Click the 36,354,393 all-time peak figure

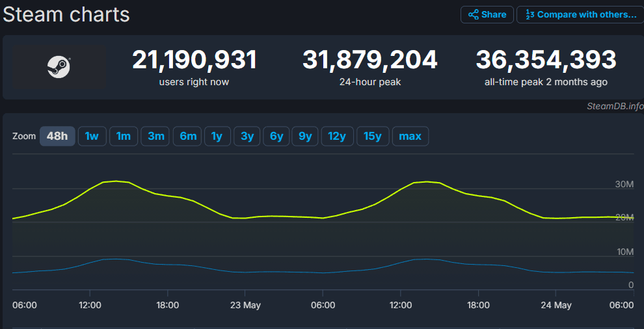tap(546, 60)
